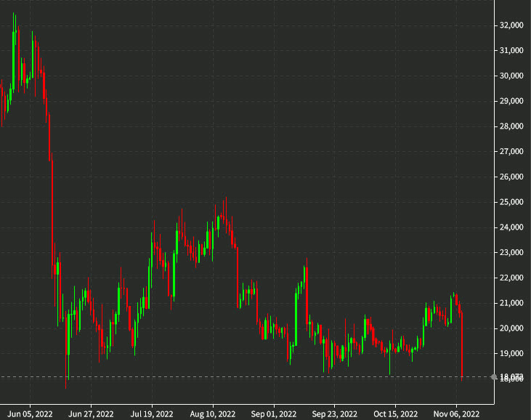Click the 18,073 current price label
This screenshot has height=420, width=531.
coord(513,376)
